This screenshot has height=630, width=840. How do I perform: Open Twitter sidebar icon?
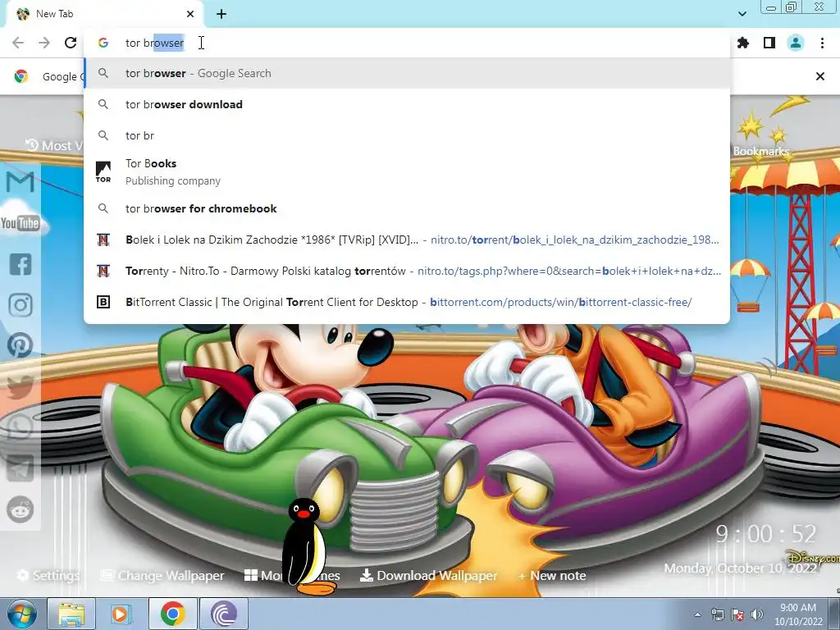coord(20,386)
